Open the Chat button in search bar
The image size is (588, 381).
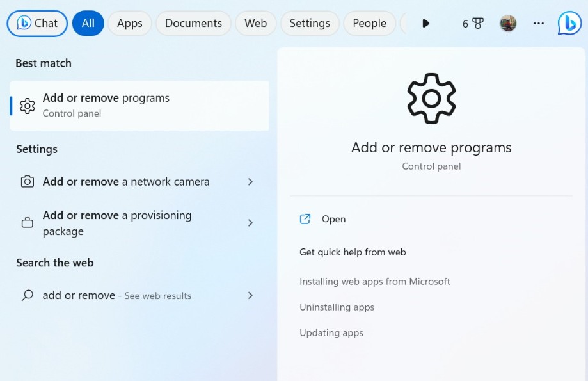(x=37, y=23)
